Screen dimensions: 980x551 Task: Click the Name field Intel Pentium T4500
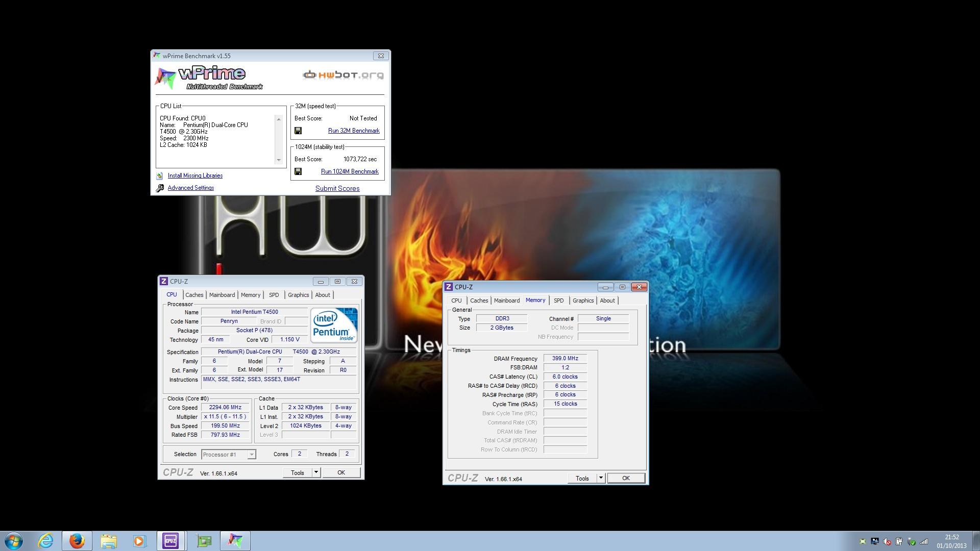[x=254, y=312]
